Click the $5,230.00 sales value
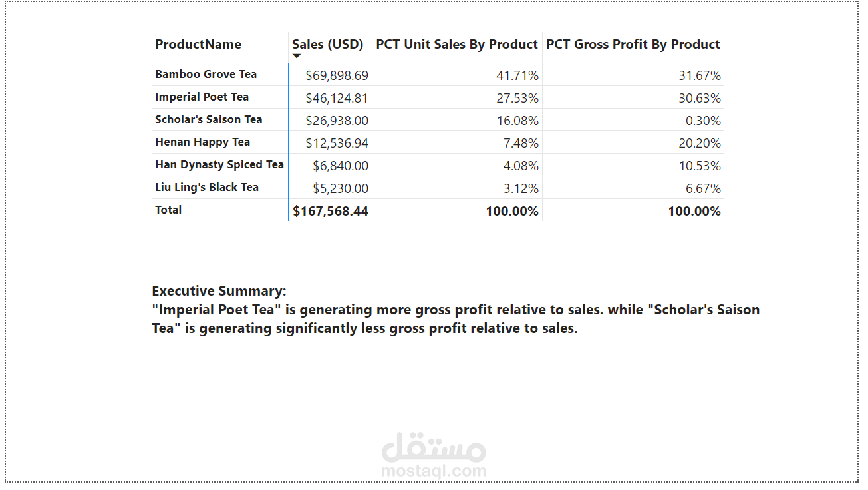868x490 pixels. click(x=341, y=189)
